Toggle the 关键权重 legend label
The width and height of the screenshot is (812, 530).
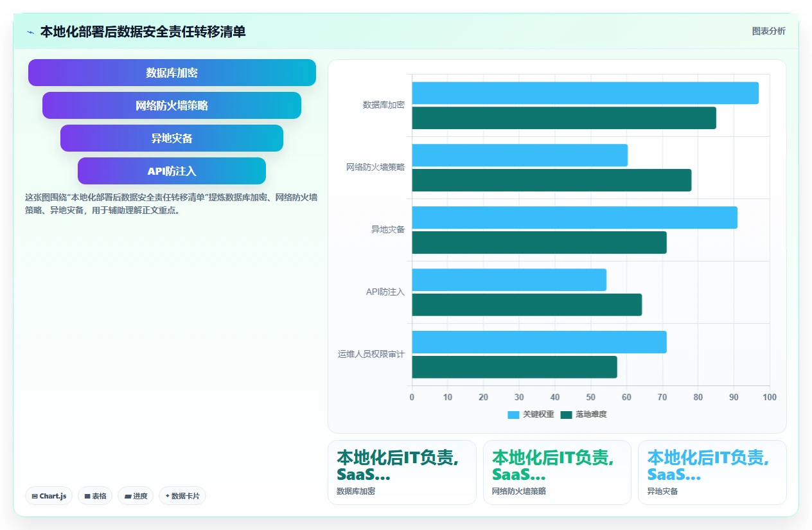[538, 415]
